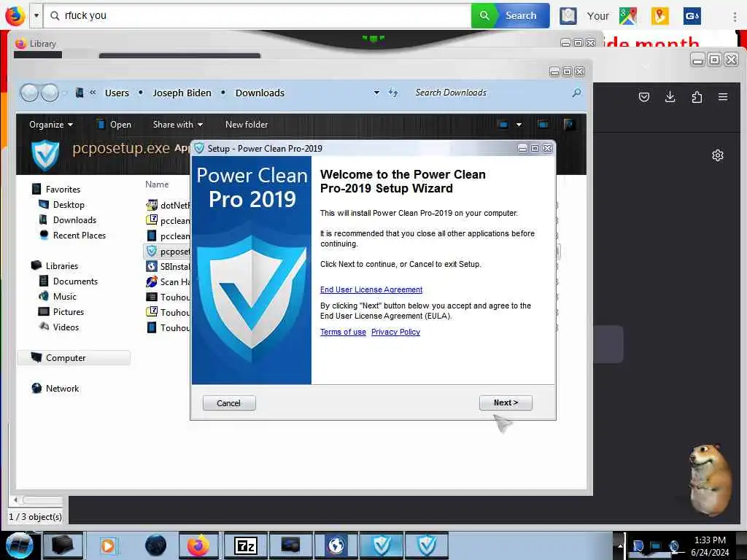The width and height of the screenshot is (747, 560).
Task: Open the toolbar three-dot overflow menu
Action: [x=735, y=16]
